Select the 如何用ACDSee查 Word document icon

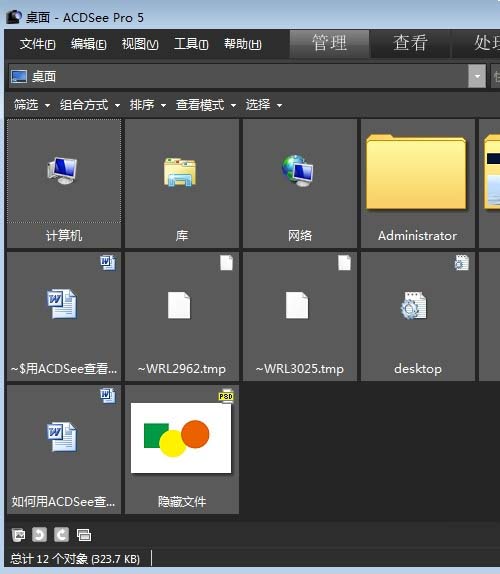tap(62, 437)
